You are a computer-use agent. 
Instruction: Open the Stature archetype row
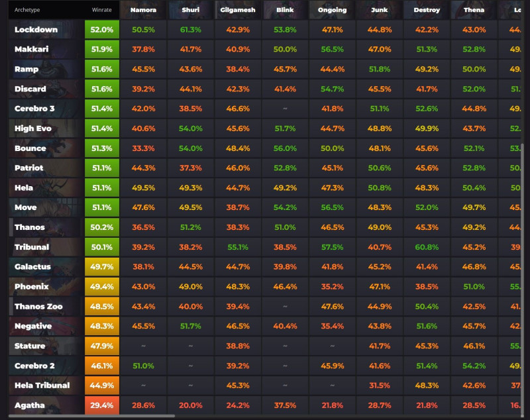point(46,346)
